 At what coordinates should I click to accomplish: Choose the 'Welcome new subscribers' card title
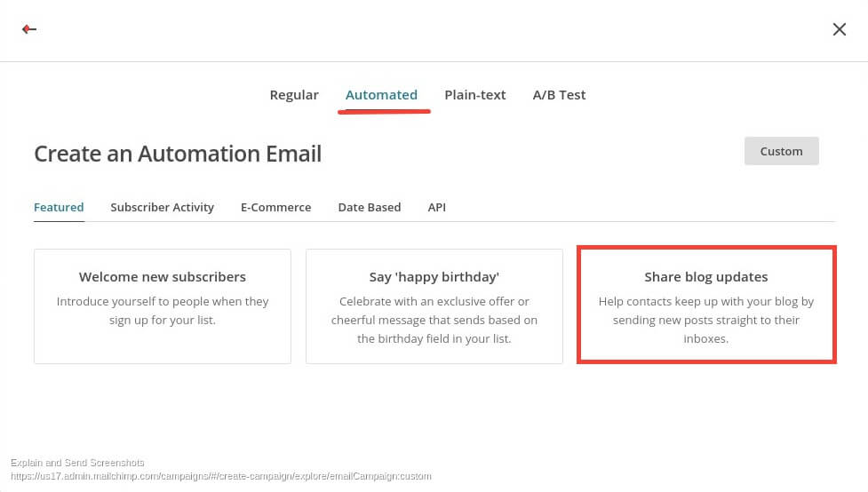click(x=163, y=277)
